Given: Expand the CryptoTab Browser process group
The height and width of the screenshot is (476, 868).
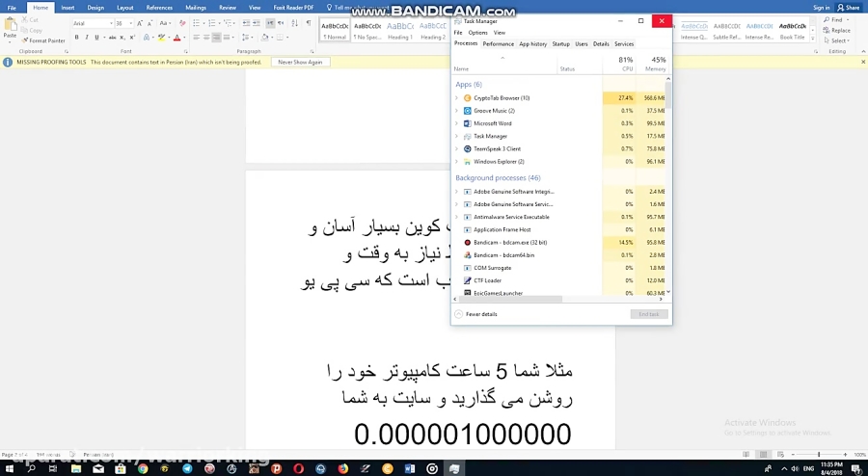Looking at the screenshot, I should (456, 98).
